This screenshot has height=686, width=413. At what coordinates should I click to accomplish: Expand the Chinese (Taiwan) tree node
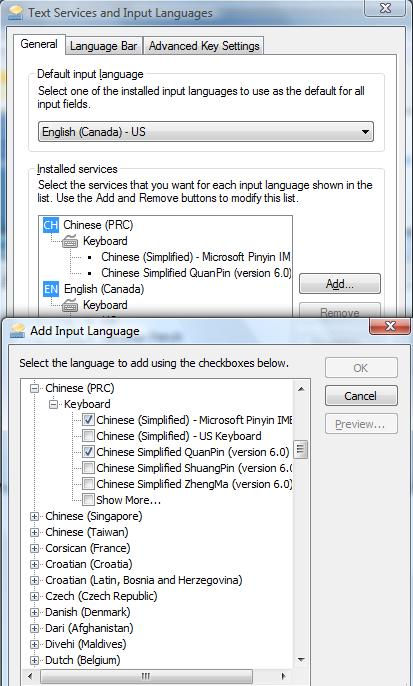pos(35,532)
